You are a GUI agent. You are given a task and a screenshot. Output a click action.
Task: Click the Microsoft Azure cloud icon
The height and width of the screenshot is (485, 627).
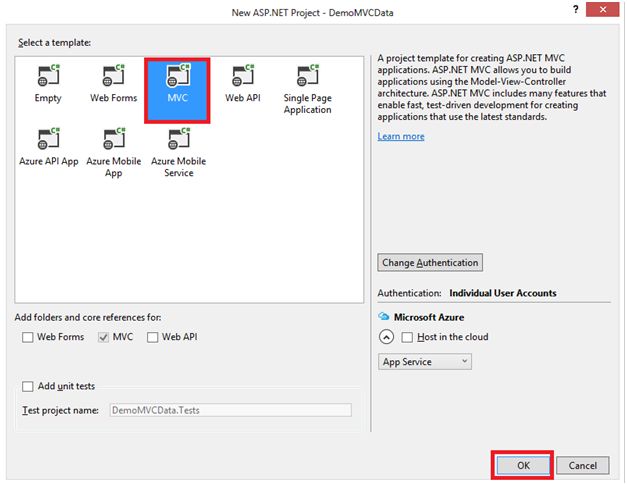(x=383, y=317)
